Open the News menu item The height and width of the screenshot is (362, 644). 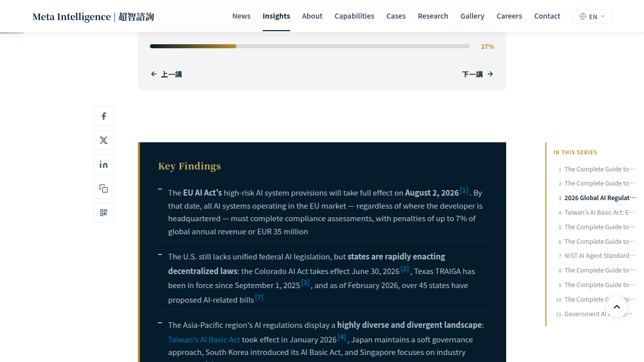[x=241, y=16]
